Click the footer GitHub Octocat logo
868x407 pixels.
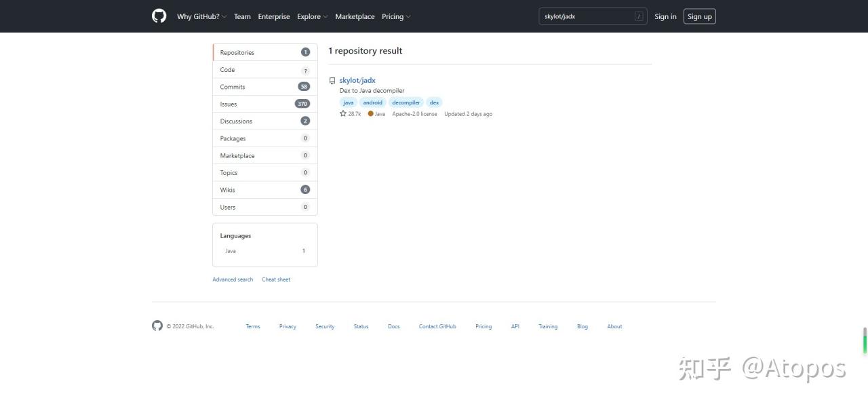point(157,326)
